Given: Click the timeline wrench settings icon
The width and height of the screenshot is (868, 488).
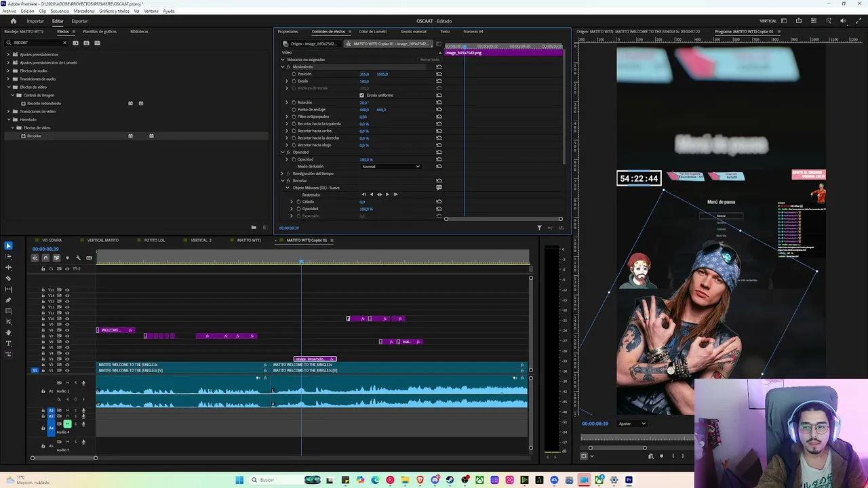Looking at the screenshot, I should 78,258.
